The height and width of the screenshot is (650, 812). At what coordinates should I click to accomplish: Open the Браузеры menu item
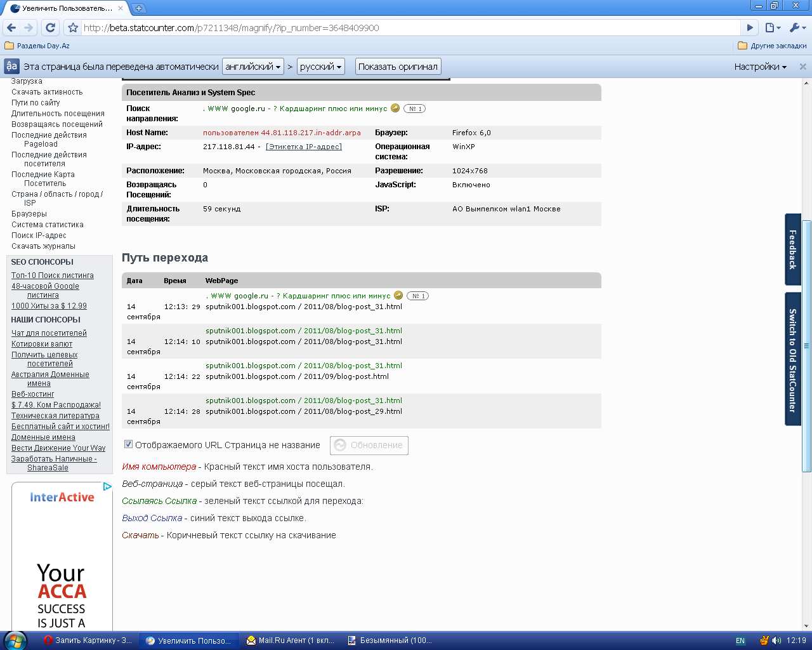pos(29,214)
